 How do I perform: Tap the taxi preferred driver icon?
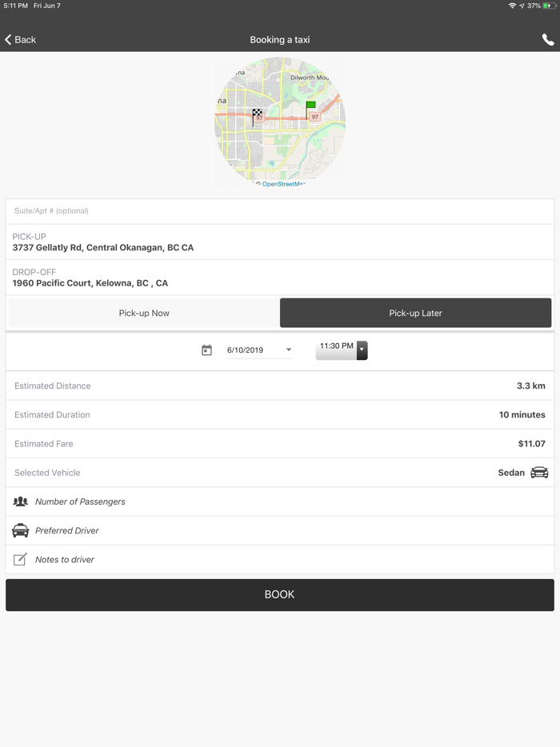click(21, 530)
